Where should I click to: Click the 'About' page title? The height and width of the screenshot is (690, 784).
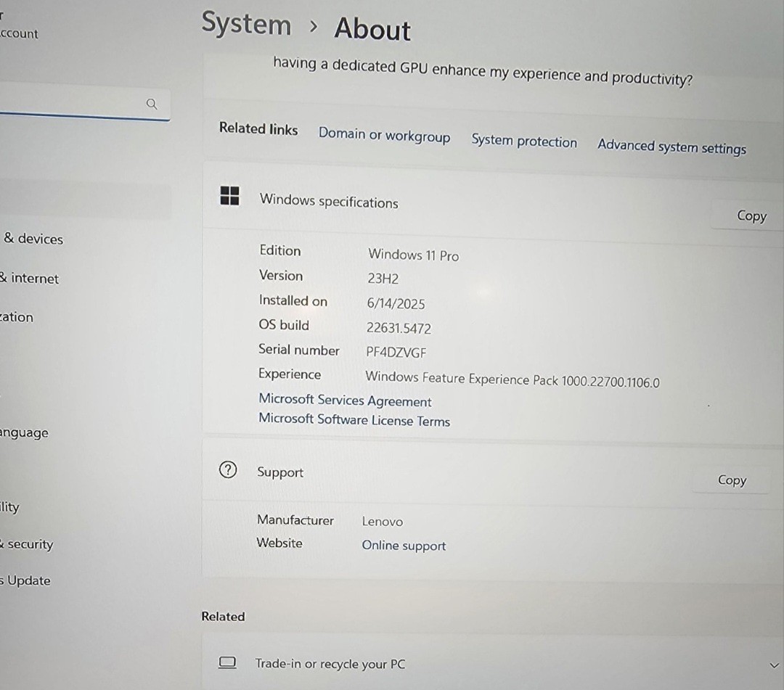click(x=372, y=28)
